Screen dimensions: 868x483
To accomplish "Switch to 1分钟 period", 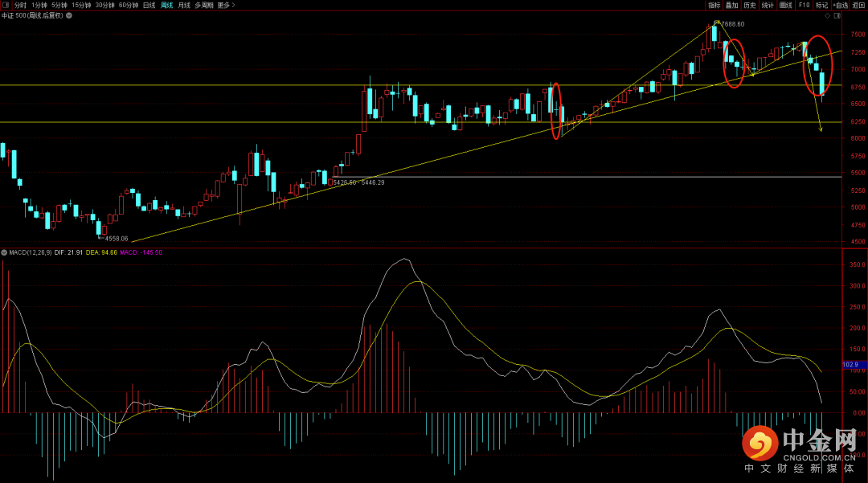I will click(x=39, y=5).
